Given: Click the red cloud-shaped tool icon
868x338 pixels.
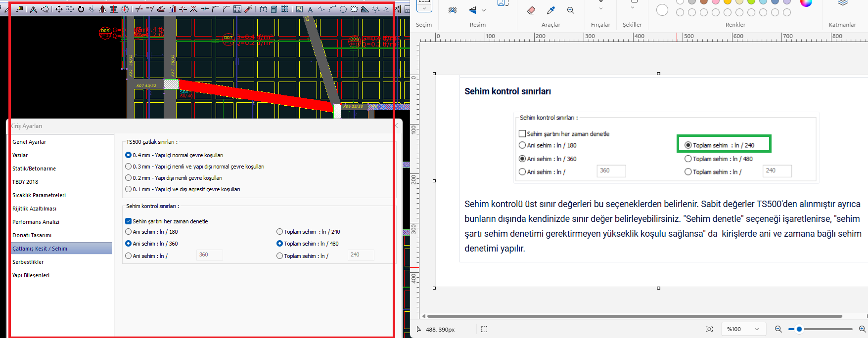Looking at the screenshot, I should coord(161,9).
